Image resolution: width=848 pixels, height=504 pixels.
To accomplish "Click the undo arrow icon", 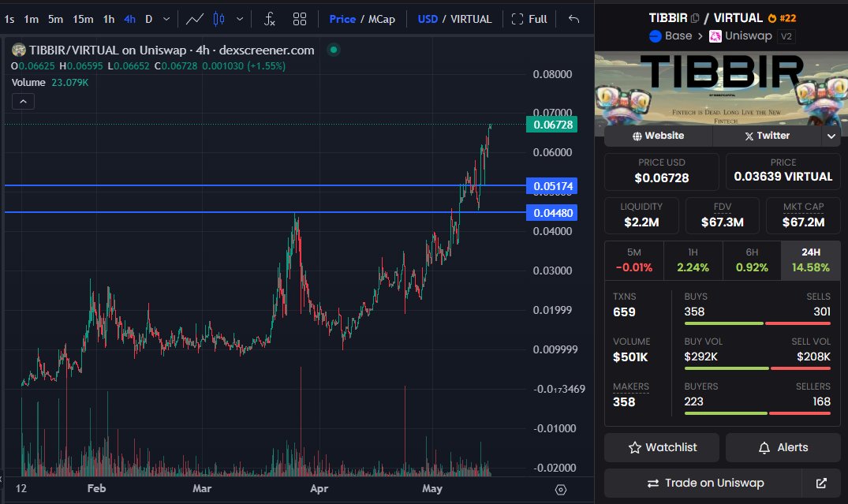I will click(573, 20).
